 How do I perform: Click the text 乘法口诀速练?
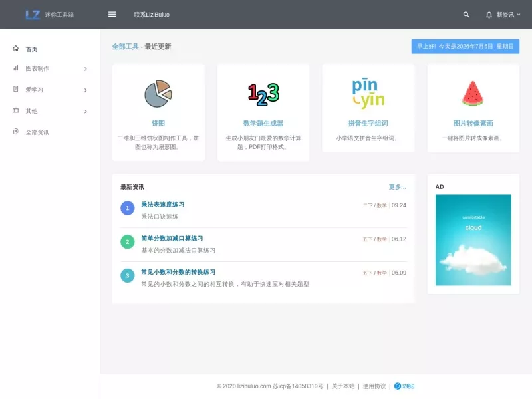(x=160, y=217)
